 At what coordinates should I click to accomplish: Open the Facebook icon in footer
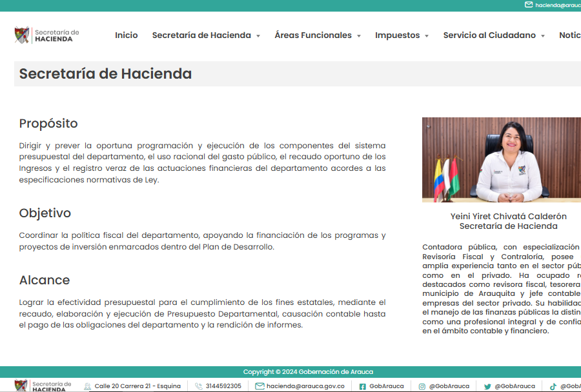(363, 386)
